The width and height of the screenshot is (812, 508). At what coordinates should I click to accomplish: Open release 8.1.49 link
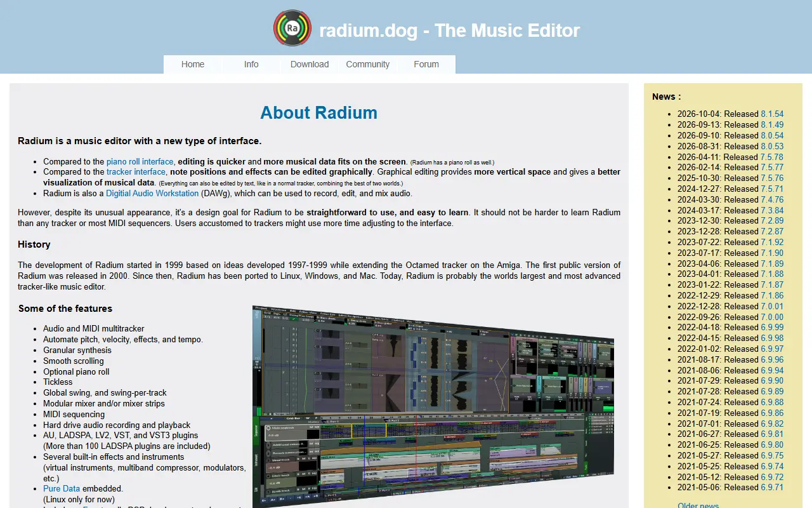tap(772, 125)
